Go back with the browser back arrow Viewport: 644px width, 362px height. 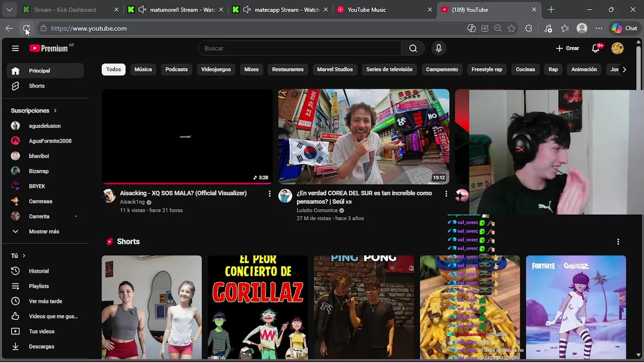(10, 29)
